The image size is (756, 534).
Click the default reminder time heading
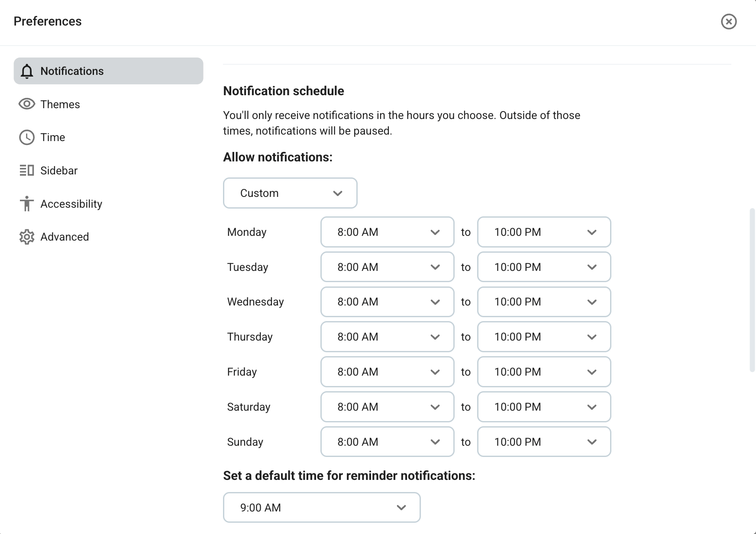point(349,476)
